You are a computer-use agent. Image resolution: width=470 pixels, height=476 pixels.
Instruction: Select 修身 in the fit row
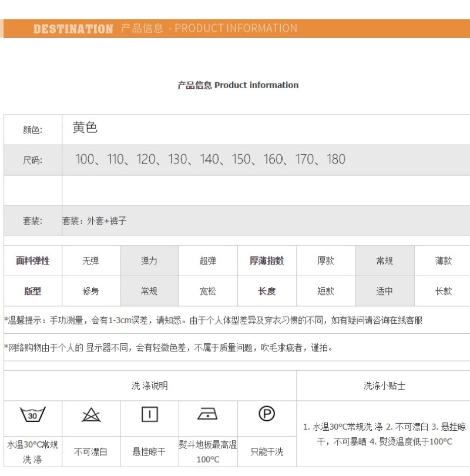click(x=91, y=291)
